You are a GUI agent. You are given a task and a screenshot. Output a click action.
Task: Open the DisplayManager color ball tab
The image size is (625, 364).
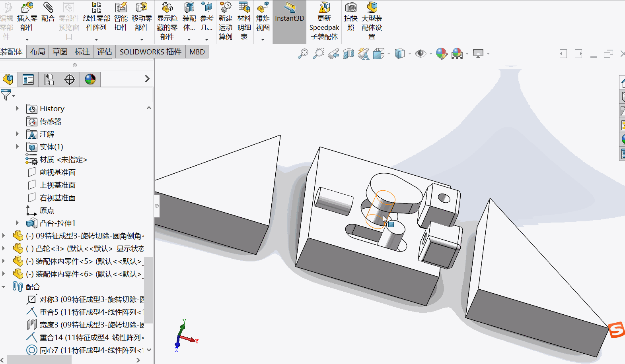point(90,79)
